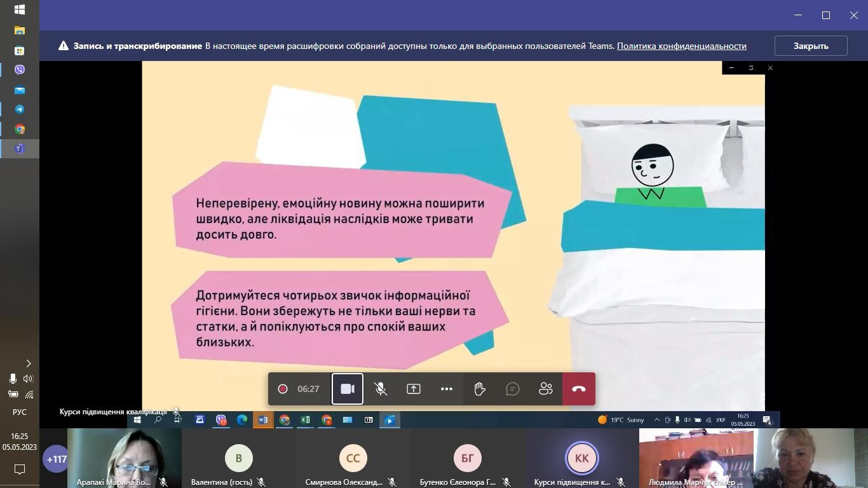
Task: Expand hidden tray icons chevron in left taskbar
Action: point(28,363)
